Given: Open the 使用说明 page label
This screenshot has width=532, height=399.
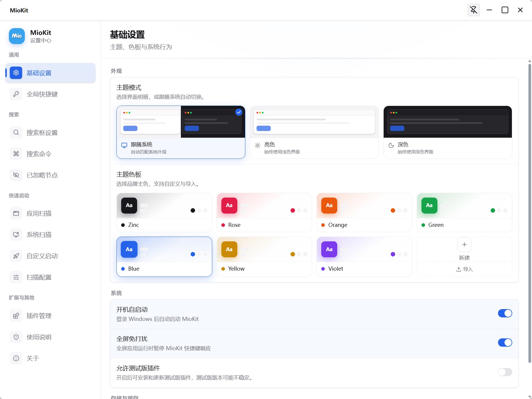Looking at the screenshot, I should click(39, 337).
